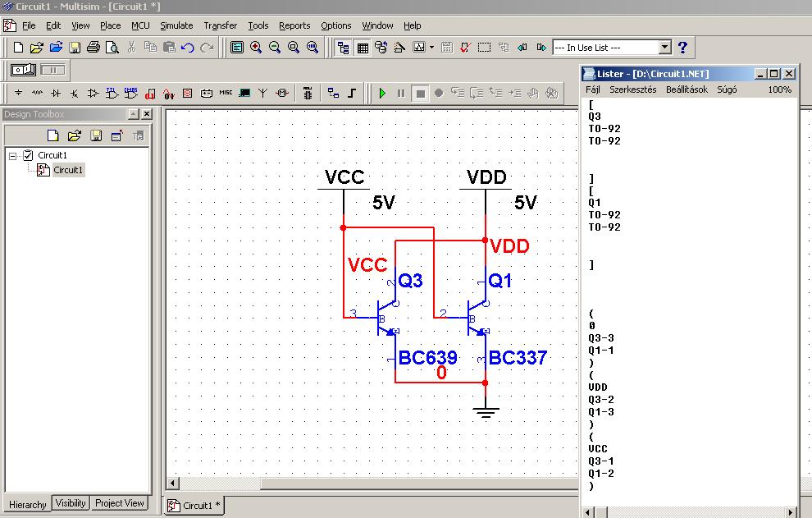Screen dimensions: 812x518
Task: Open the Reports menu
Action: [294, 25]
